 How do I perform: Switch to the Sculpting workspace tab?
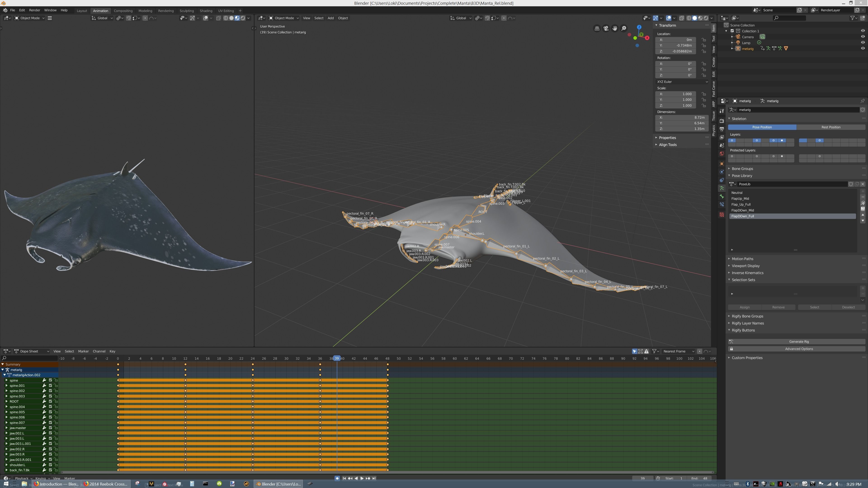[x=187, y=11]
